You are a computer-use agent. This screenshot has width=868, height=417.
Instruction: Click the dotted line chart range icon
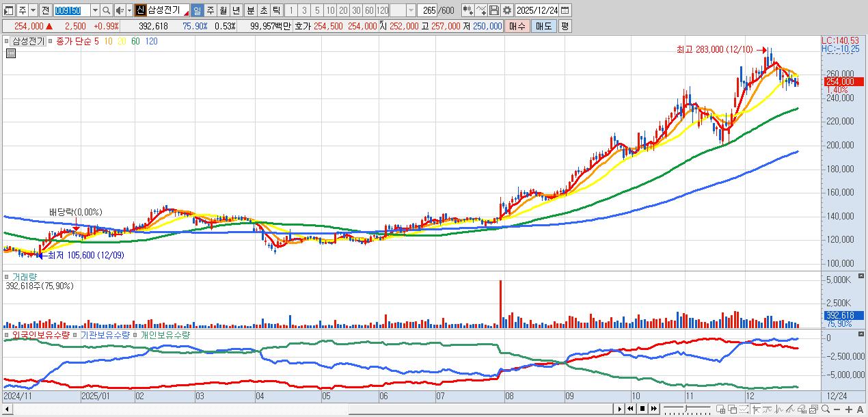pos(744,409)
